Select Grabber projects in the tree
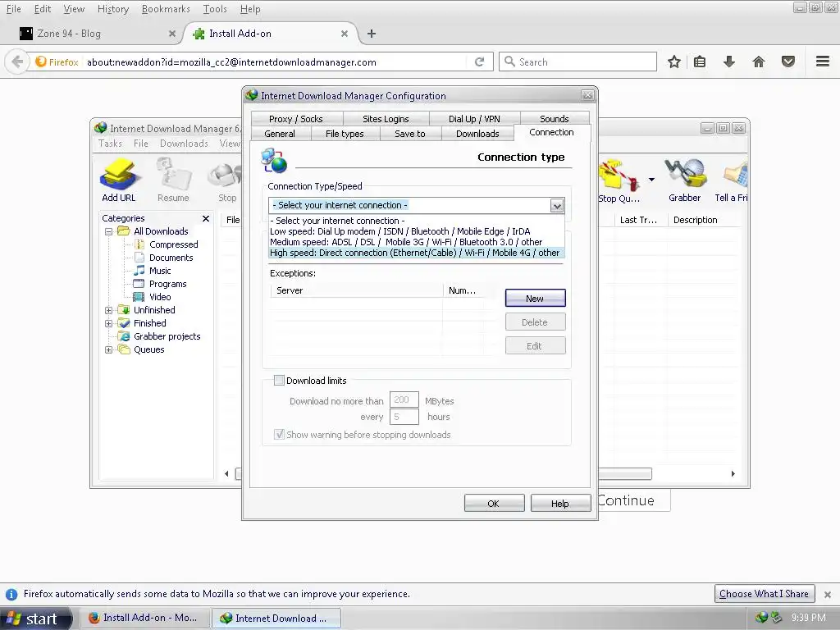Viewport: 840px width, 630px height. coord(167,336)
